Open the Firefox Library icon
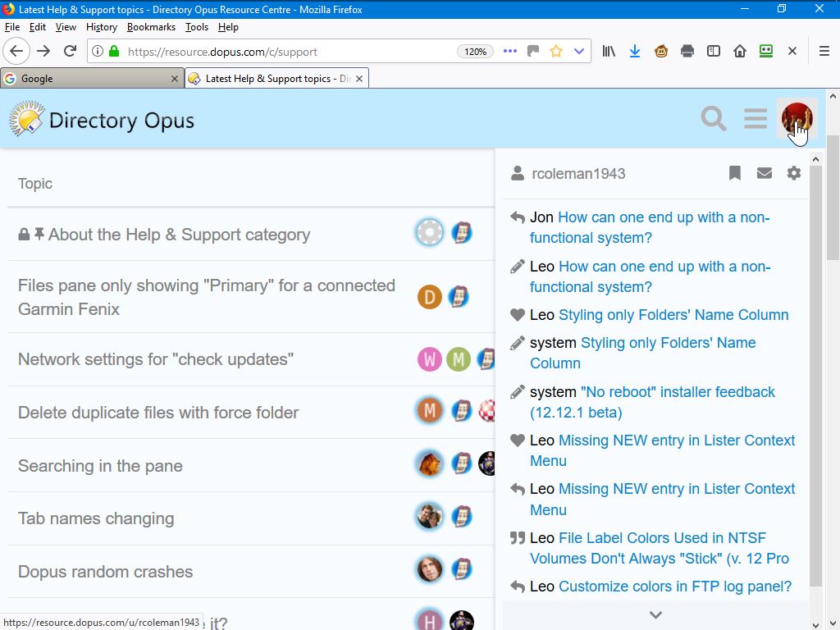The image size is (840, 630). [x=609, y=52]
